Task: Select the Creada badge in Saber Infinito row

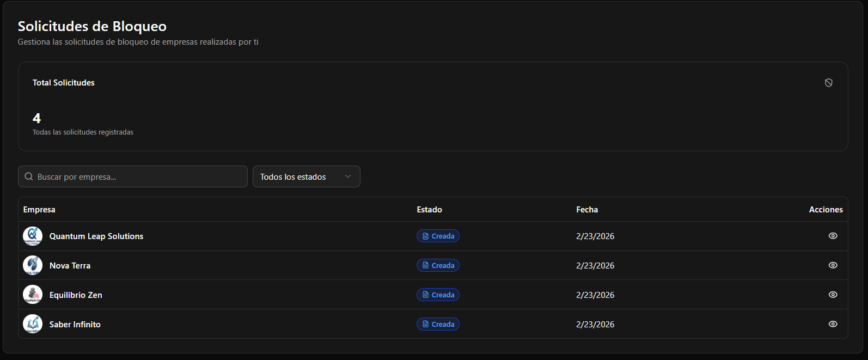Action: click(x=438, y=324)
